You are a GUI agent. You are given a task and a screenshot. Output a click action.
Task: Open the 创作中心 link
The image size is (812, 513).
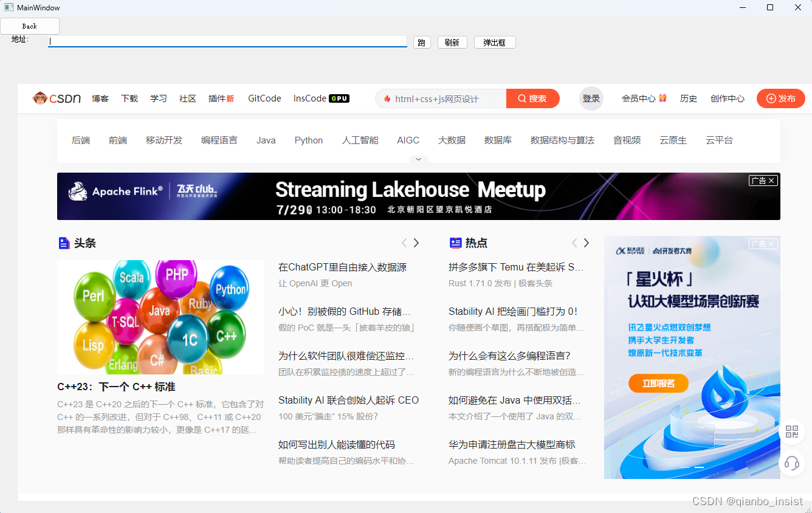coord(728,98)
